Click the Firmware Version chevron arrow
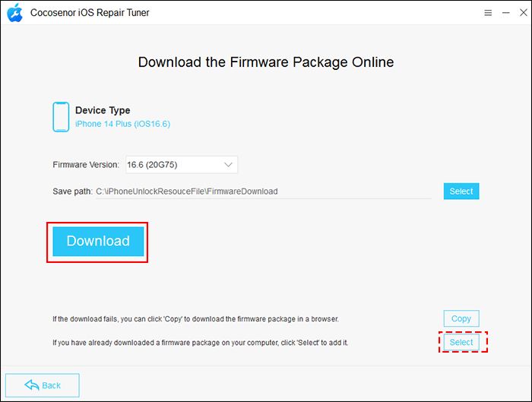 228,165
